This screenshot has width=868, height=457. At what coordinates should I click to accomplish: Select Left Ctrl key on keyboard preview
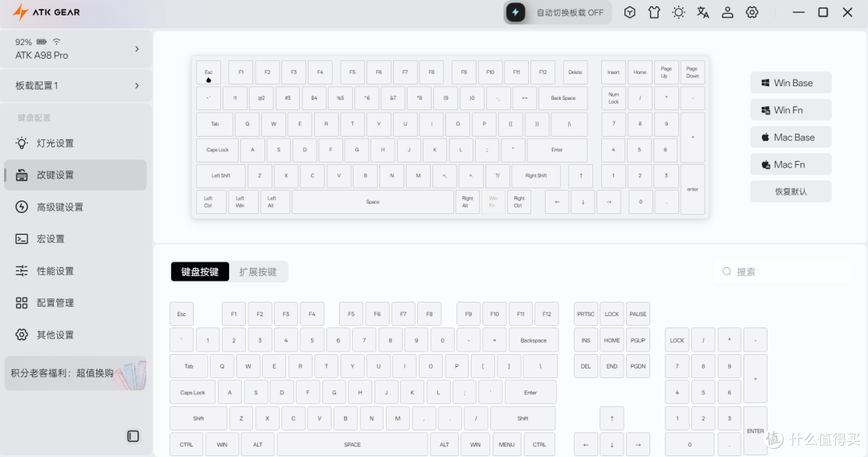click(x=209, y=202)
